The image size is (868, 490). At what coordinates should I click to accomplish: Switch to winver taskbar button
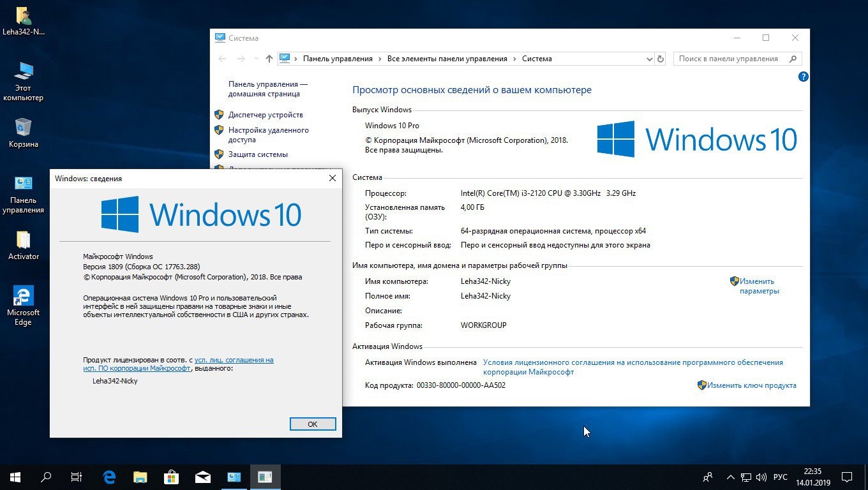tap(265, 477)
